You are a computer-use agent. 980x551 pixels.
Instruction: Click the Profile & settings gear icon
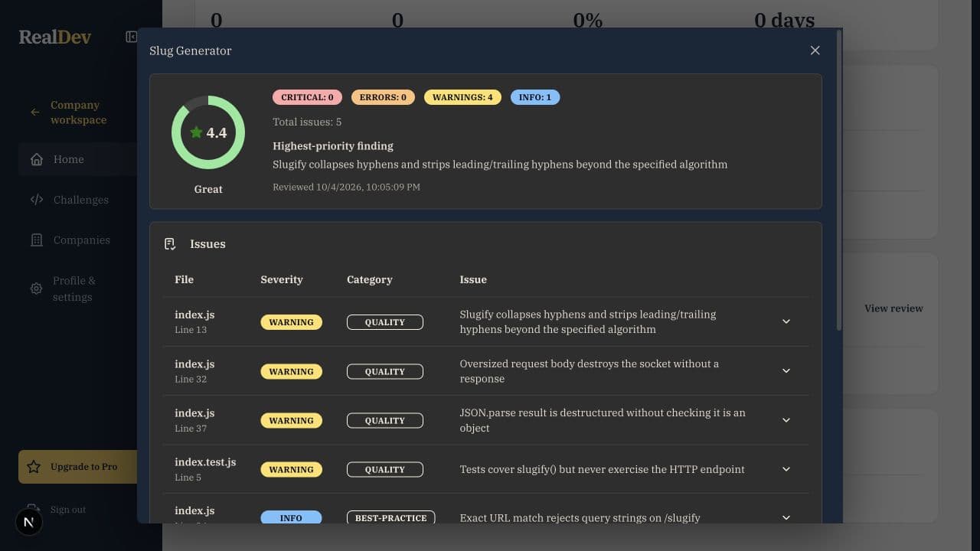(x=36, y=289)
